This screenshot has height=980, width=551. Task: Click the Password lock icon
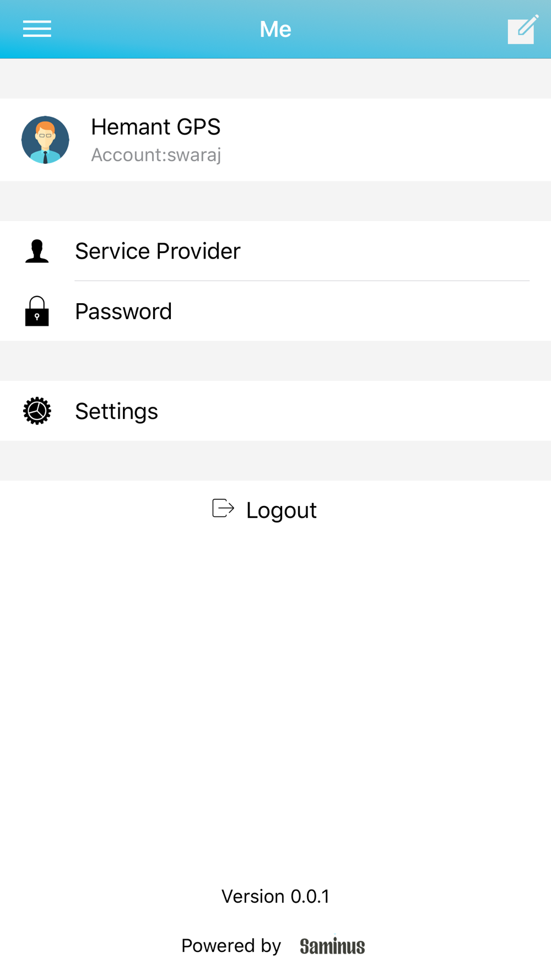(37, 311)
